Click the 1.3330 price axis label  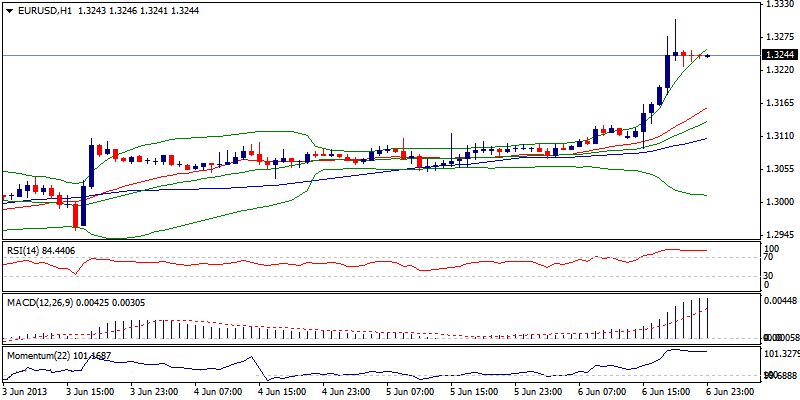click(x=778, y=5)
